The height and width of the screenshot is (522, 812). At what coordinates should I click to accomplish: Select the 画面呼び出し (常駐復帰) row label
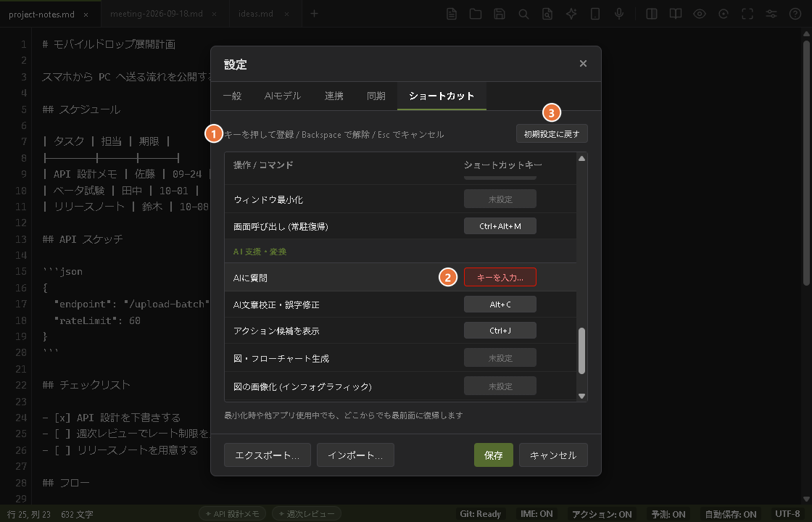(x=281, y=226)
